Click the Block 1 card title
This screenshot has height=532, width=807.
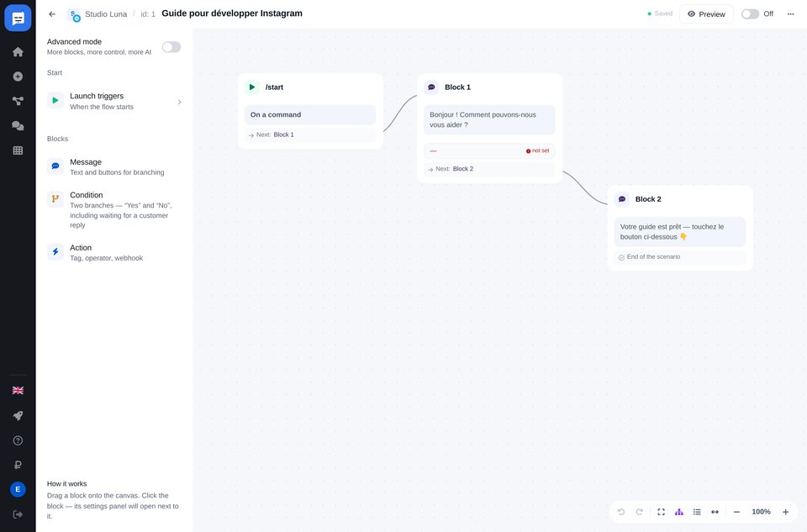pyautogui.click(x=457, y=87)
